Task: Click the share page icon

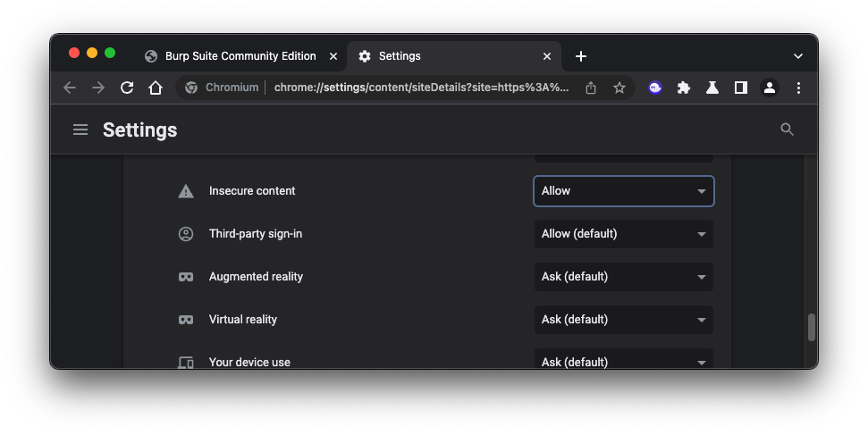Action: pos(591,88)
